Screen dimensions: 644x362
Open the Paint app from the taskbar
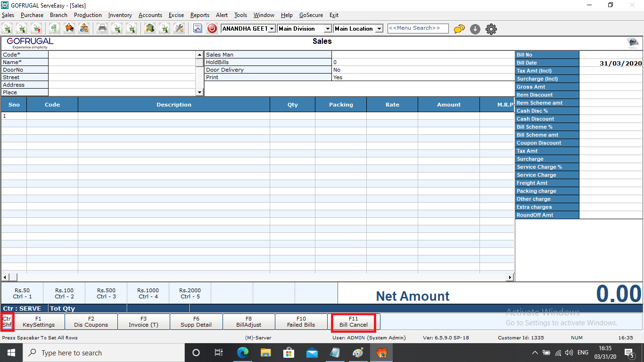point(358,353)
